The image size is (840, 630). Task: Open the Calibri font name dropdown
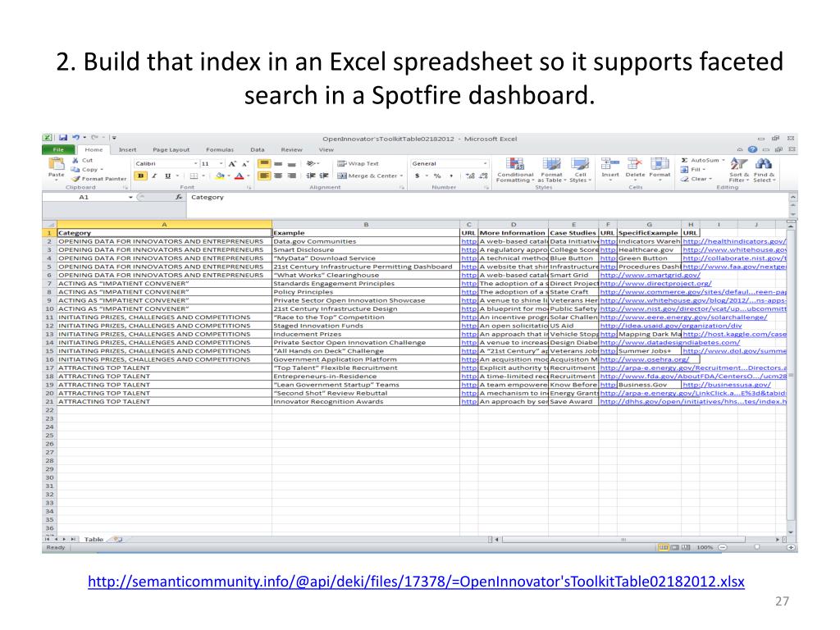(195, 163)
